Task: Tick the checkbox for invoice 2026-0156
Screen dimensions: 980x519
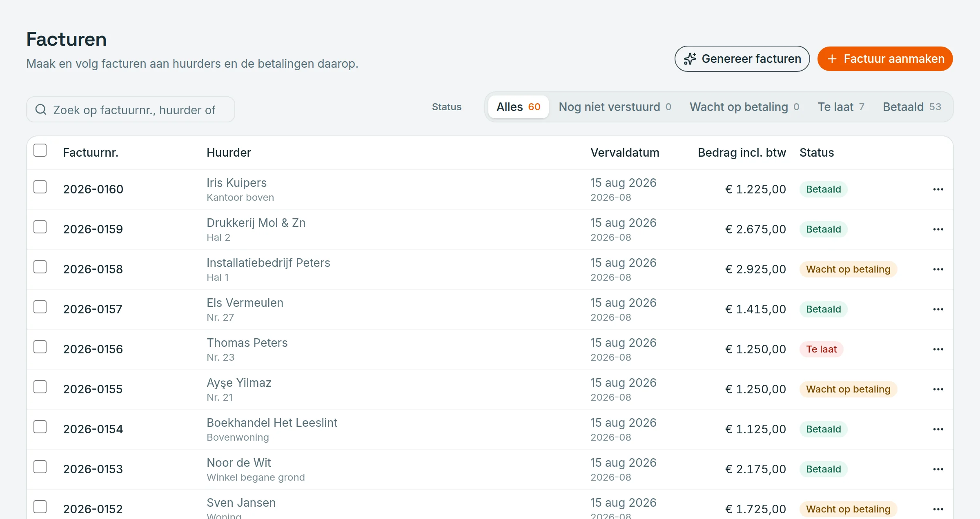Action: pos(40,347)
